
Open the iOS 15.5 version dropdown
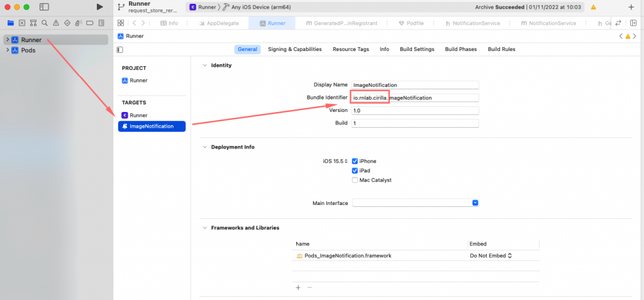(x=335, y=161)
